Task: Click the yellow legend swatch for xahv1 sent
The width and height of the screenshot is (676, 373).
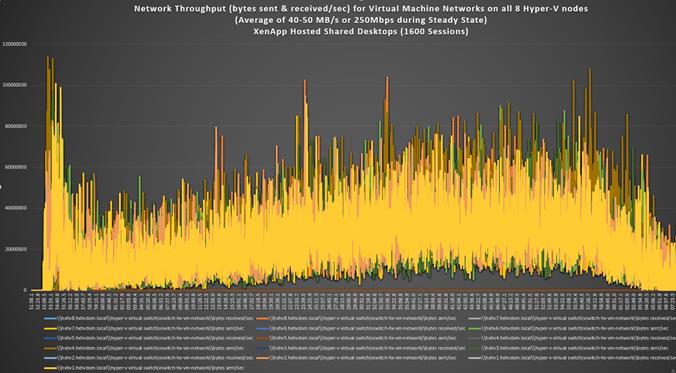Action: [50, 368]
